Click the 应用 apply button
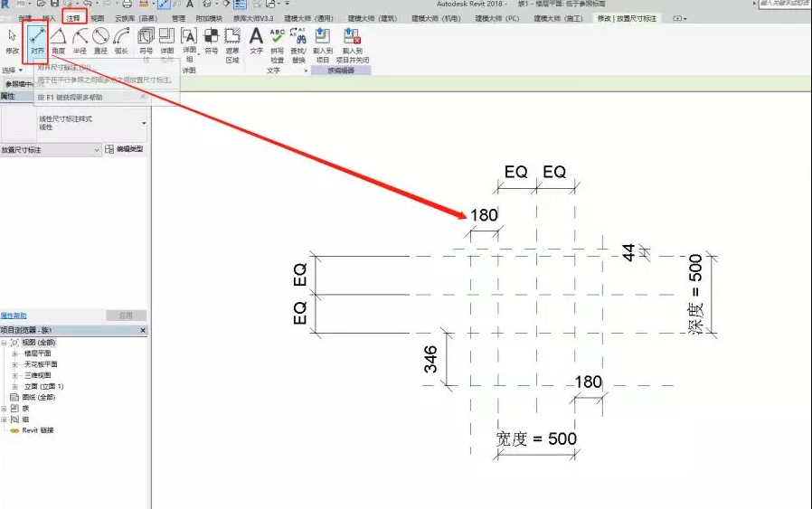This screenshot has width=812, height=509. (x=126, y=316)
